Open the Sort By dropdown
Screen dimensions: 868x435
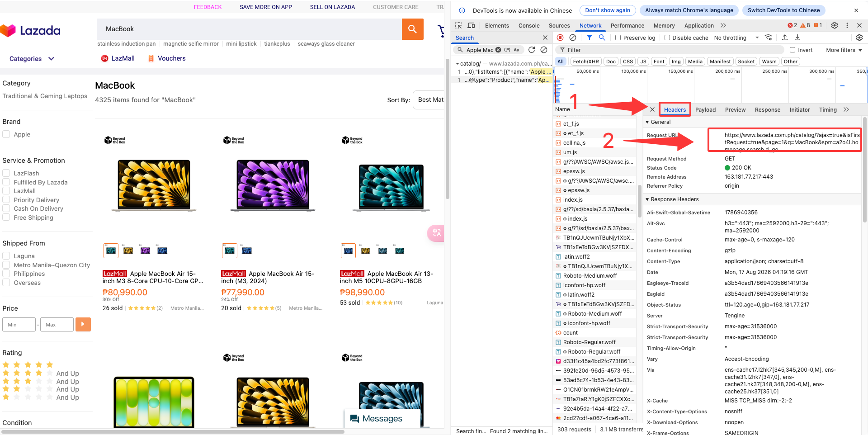[x=429, y=100]
